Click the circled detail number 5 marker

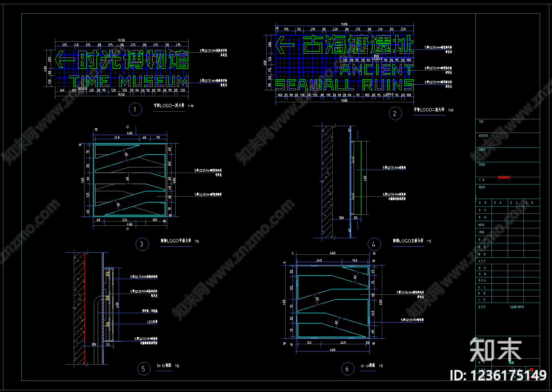143,369
